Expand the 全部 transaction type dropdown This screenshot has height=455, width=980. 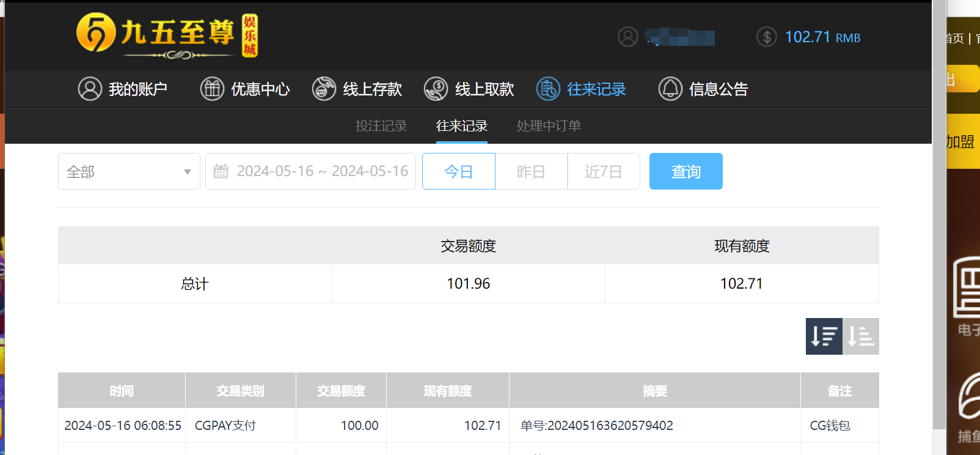[x=129, y=172]
